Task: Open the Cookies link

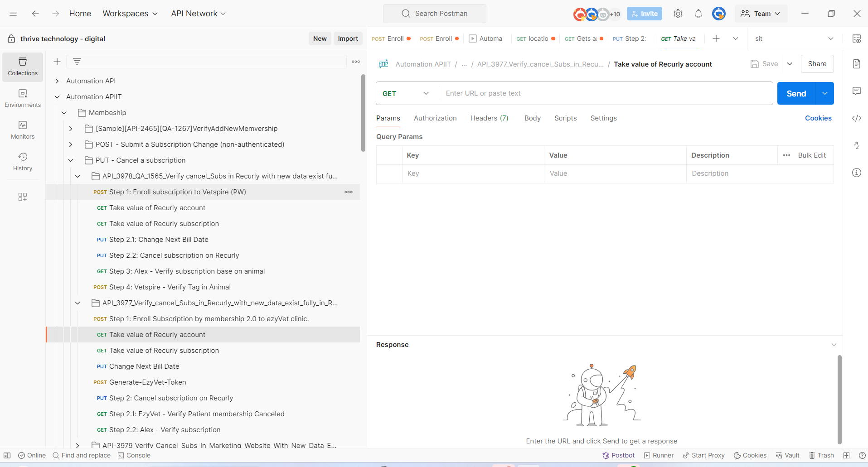Action: [818, 118]
